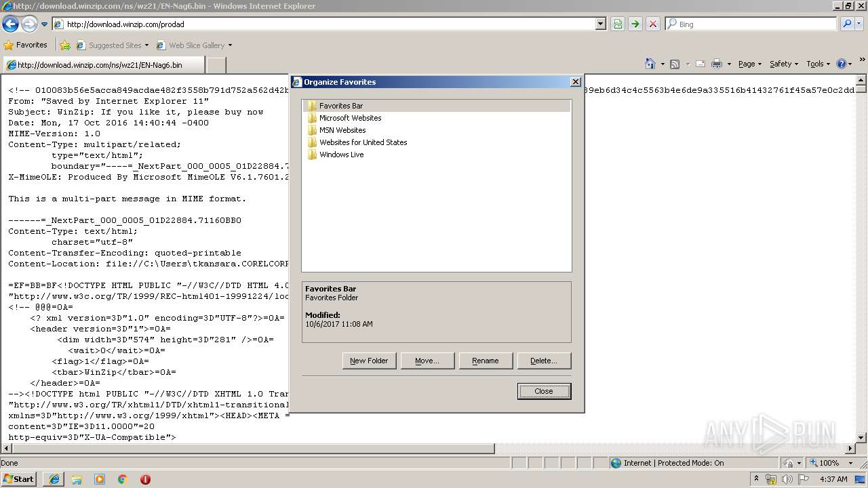Viewport: 868px width, 488px height.
Task: Click the dialog title bar X button
Action: click(575, 82)
